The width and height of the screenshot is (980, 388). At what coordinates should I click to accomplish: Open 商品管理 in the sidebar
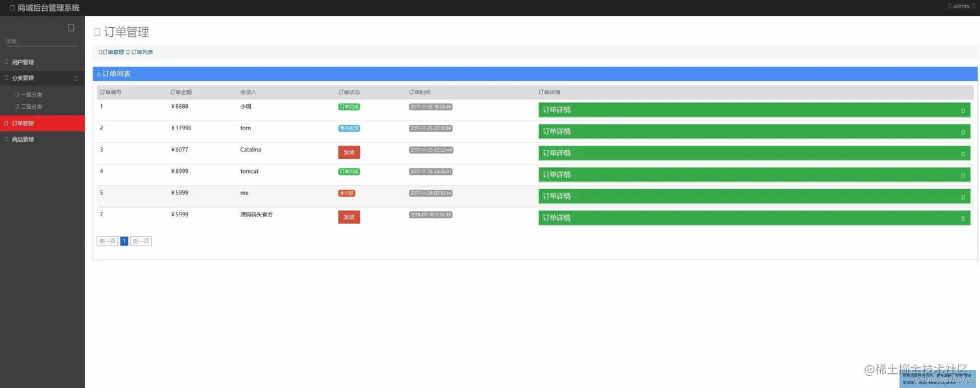[42, 139]
